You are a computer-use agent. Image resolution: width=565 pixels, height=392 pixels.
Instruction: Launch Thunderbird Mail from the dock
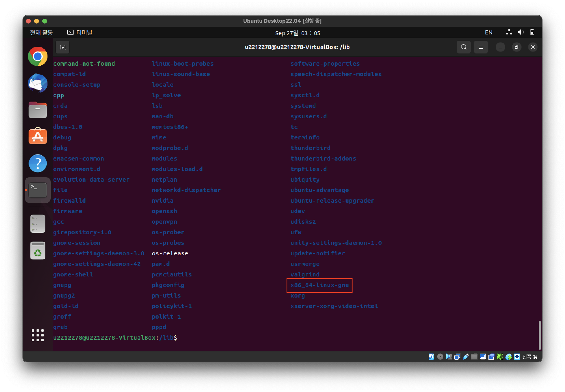(x=38, y=83)
